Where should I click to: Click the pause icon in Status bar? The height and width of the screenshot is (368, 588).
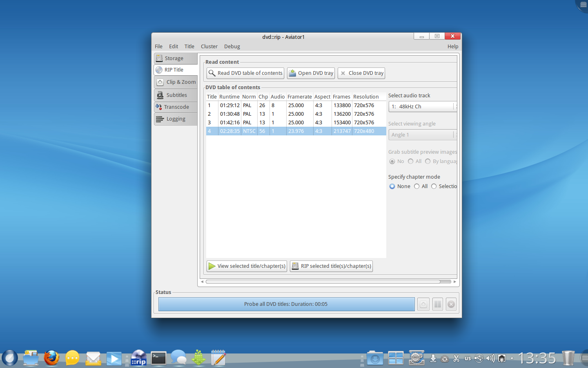coord(437,304)
